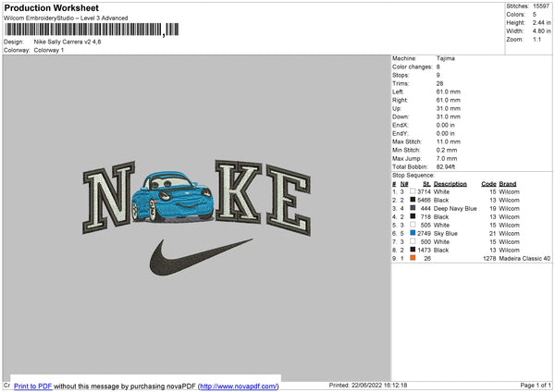Select the Production Worksheet title
This screenshot has width=555, height=392.
[51, 7]
